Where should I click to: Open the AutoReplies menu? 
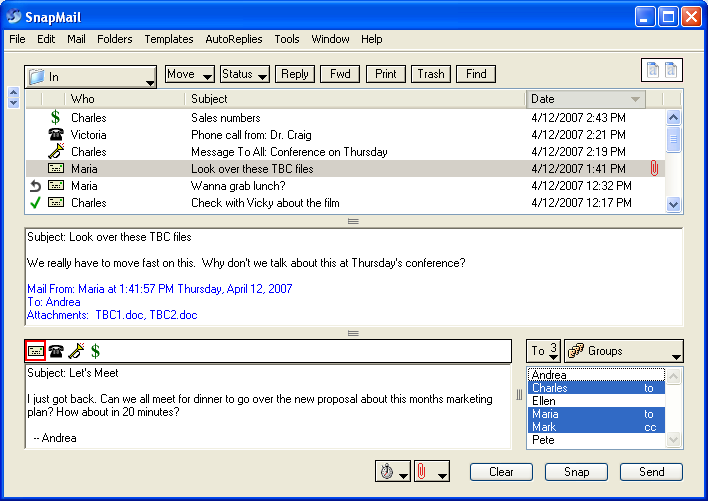(x=233, y=39)
